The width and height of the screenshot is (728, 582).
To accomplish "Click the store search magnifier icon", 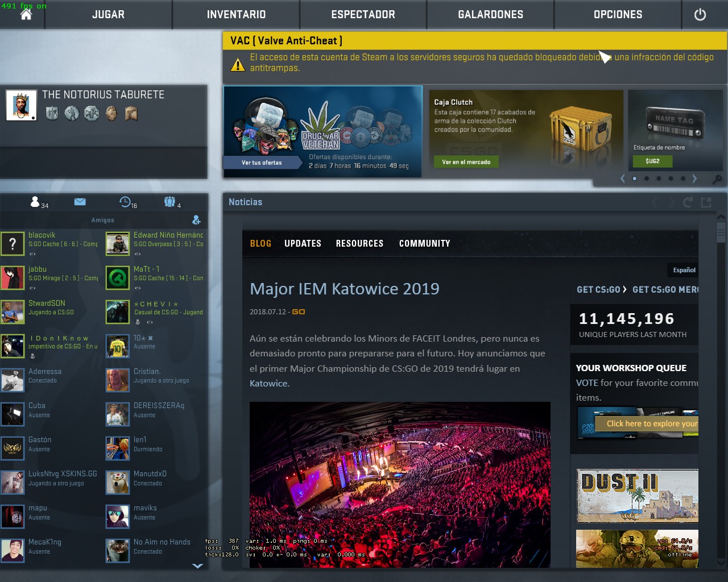I will [x=717, y=179].
